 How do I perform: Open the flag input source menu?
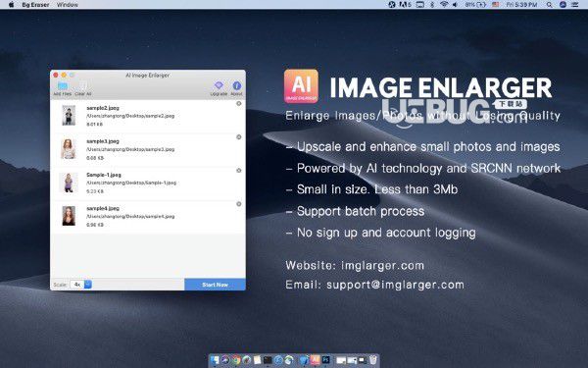(495, 5)
